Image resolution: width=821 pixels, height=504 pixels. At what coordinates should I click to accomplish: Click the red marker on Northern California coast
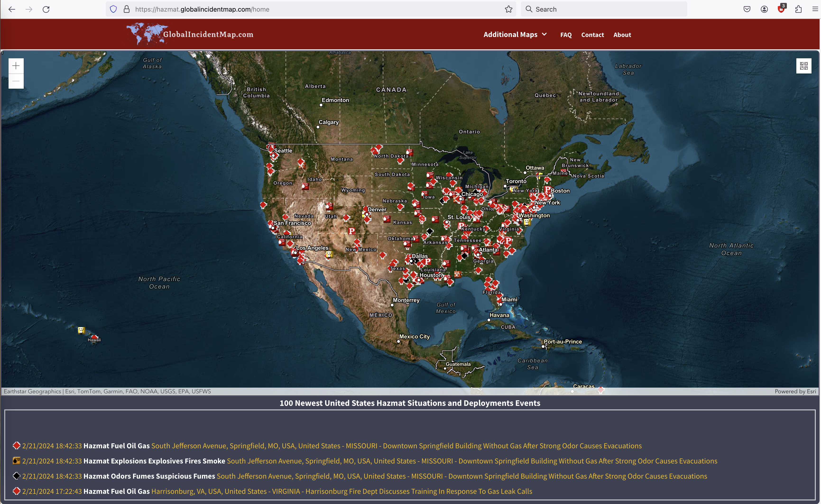(x=263, y=205)
